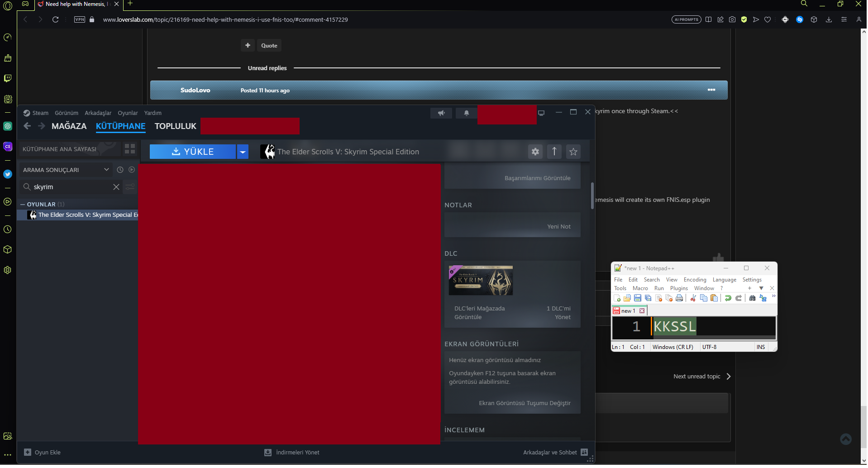Screen dimensions: 868x468
Task: Switch to the TOPLULUK tab
Action: [176, 127]
